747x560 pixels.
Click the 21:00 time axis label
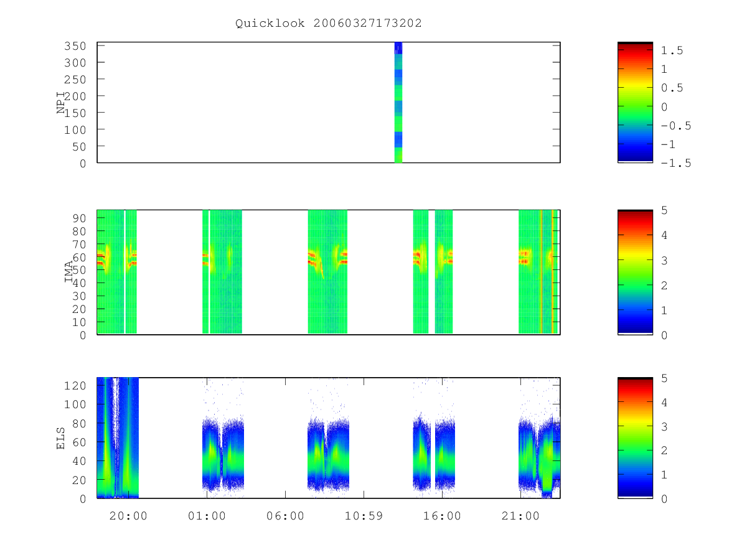520,516
